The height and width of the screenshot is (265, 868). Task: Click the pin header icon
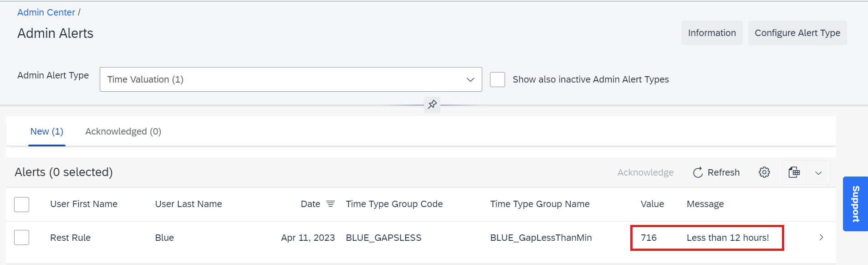pos(432,104)
